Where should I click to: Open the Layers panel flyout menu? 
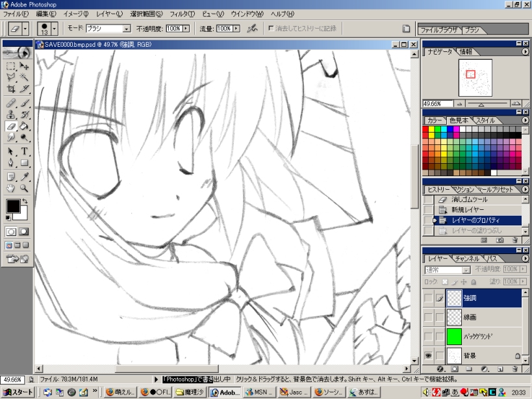point(525,259)
